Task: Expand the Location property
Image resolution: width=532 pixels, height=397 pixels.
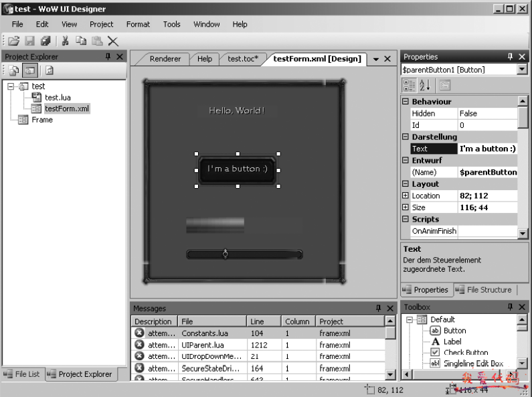Action: 406,195
